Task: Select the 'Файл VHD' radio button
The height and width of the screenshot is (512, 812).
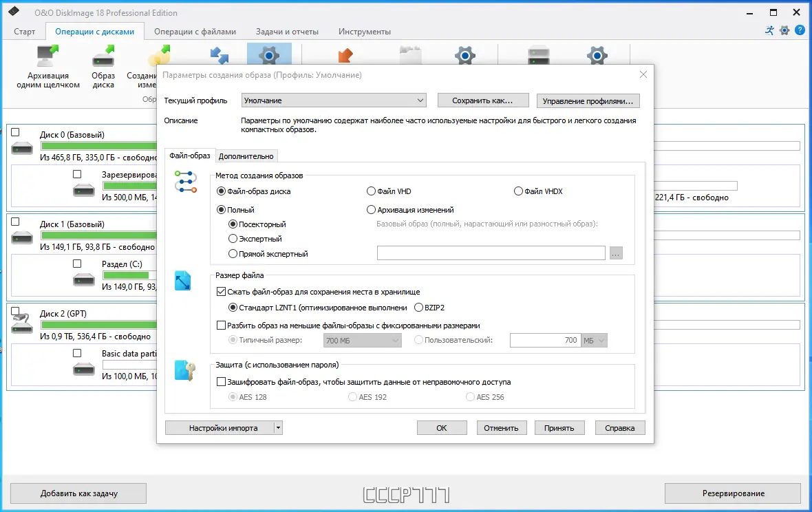Action: (371, 191)
